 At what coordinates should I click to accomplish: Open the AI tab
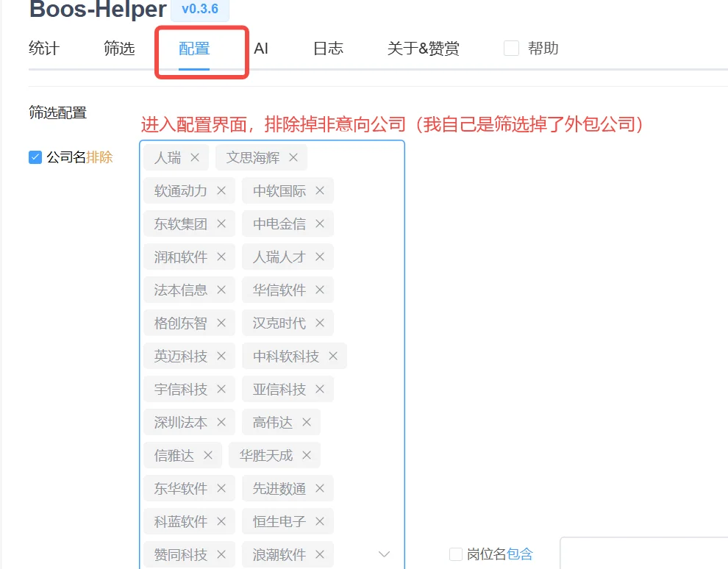point(262,48)
